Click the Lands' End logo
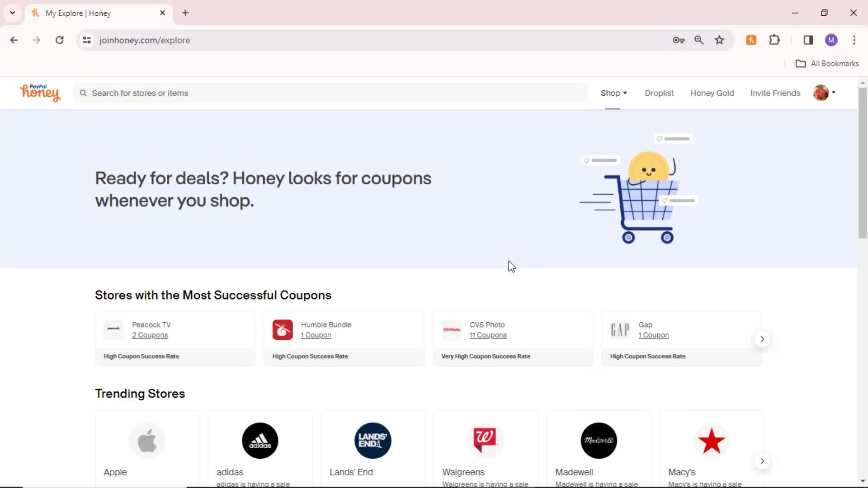 pos(373,441)
